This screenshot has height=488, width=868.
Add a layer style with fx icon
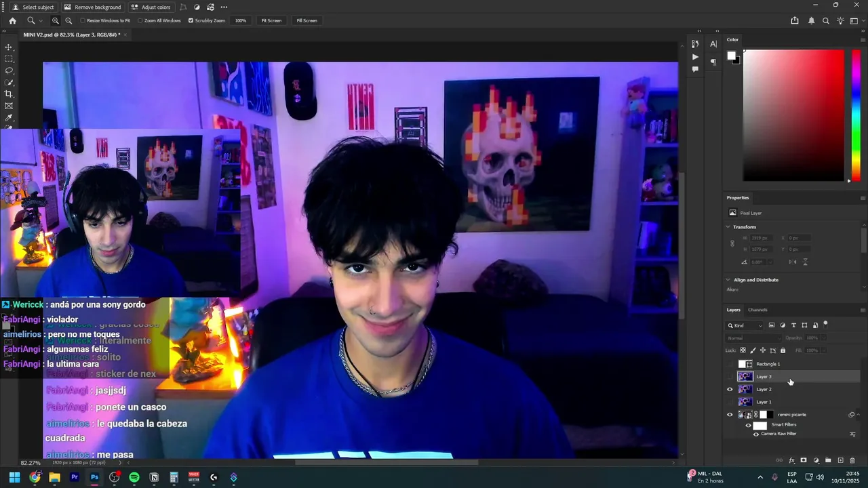(x=791, y=461)
